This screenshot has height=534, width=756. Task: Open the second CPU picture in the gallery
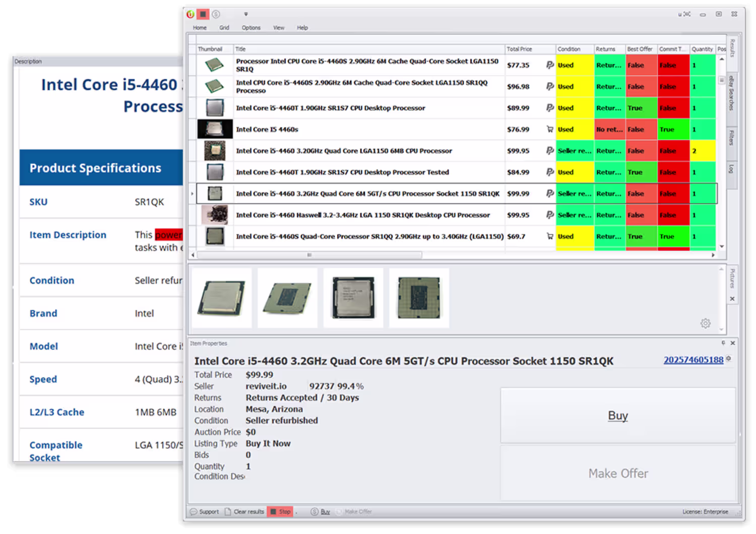(x=287, y=298)
